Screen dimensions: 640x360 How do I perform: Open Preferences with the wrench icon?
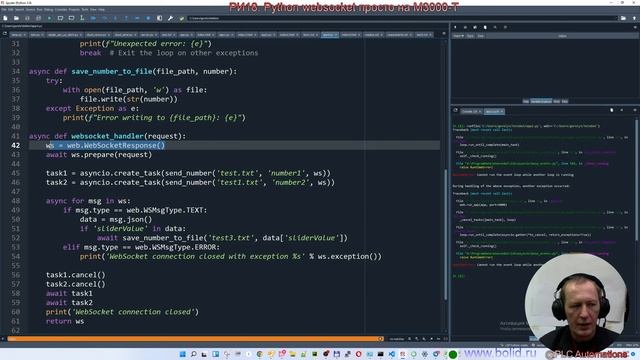tap(170, 18)
